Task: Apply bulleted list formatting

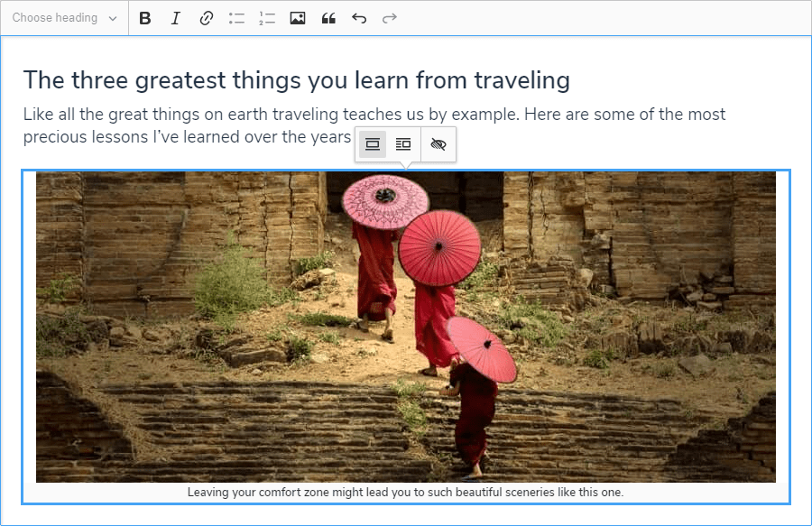Action: [236, 18]
